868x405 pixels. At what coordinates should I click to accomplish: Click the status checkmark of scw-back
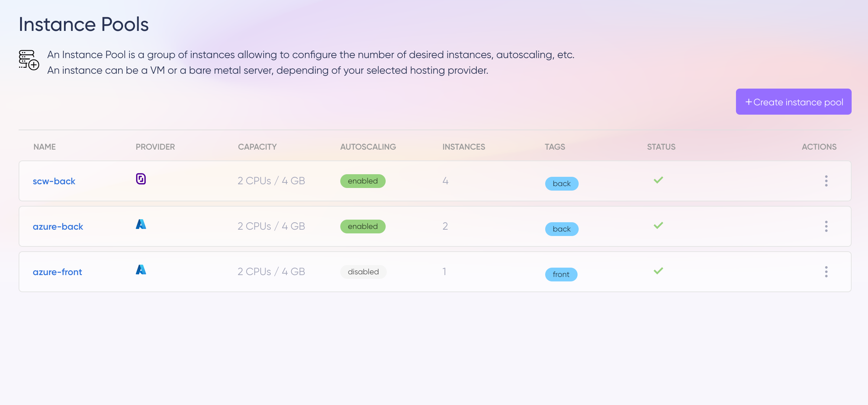click(659, 180)
